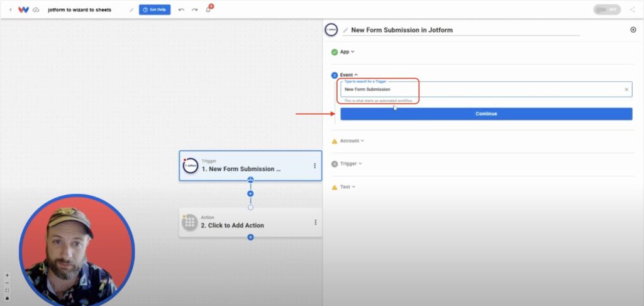Clear the selected trigger with X

[626, 89]
